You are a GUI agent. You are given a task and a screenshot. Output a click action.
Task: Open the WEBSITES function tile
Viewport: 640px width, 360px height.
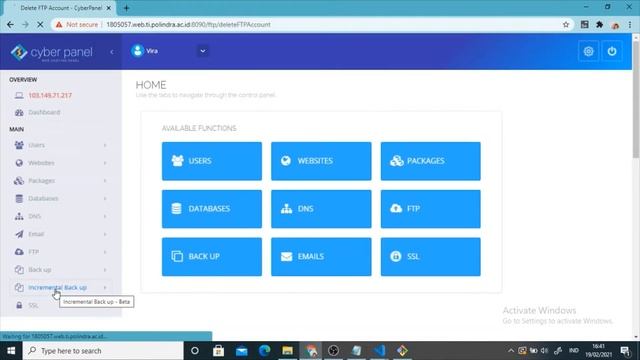pos(321,161)
